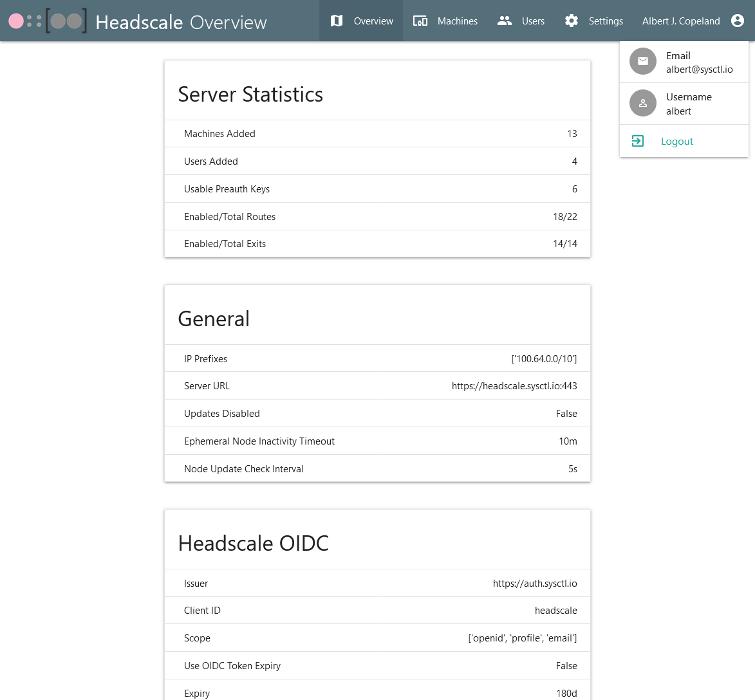Click the Settings gear icon
The width and height of the screenshot is (755, 700).
[572, 21]
